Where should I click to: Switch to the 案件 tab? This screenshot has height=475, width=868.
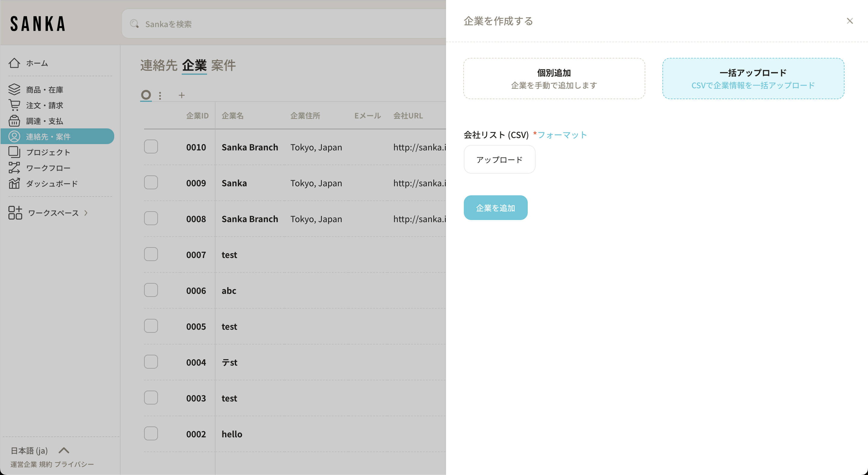pos(223,65)
